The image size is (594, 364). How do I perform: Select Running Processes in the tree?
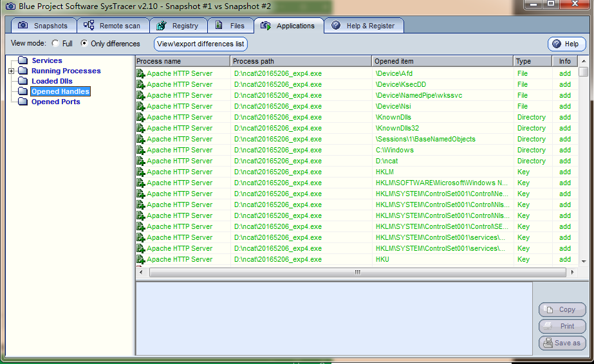pyautogui.click(x=66, y=71)
